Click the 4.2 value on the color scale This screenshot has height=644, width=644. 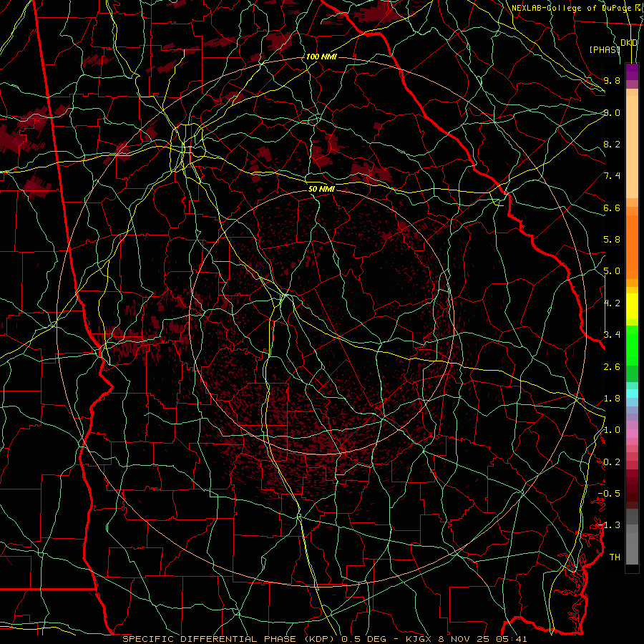point(612,303)
